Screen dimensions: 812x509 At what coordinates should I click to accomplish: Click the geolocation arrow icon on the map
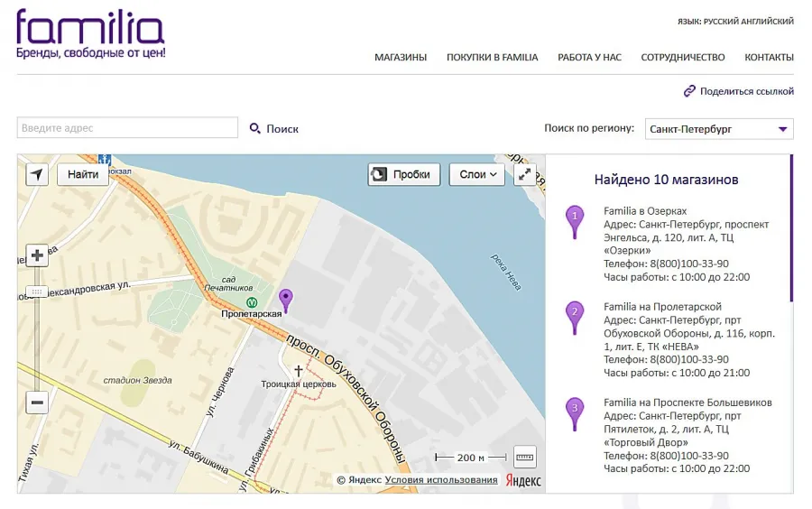tap(37, 174)
